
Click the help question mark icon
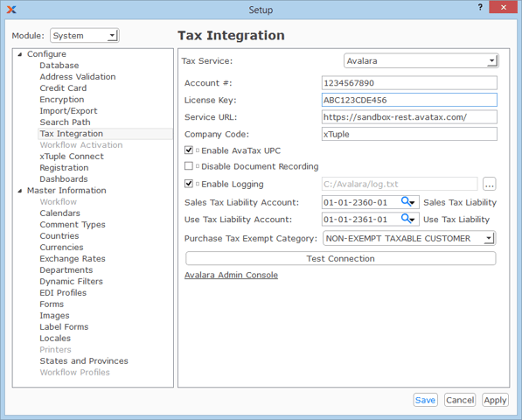pos(480,7)
